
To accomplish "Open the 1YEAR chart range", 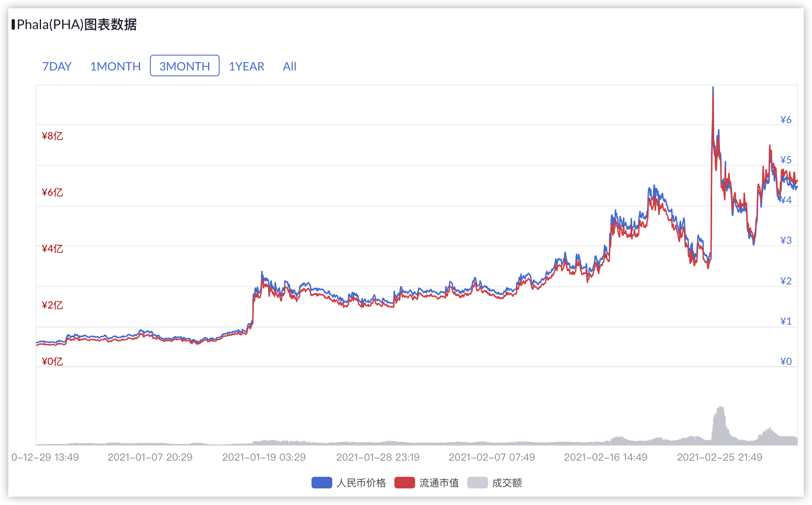I will (x=247, y=66).
